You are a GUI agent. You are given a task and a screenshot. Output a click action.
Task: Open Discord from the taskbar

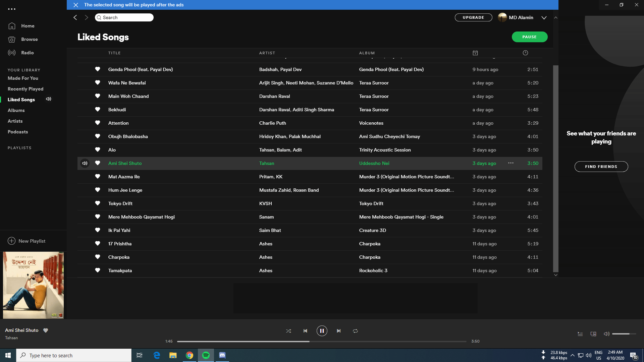[222, 355]
